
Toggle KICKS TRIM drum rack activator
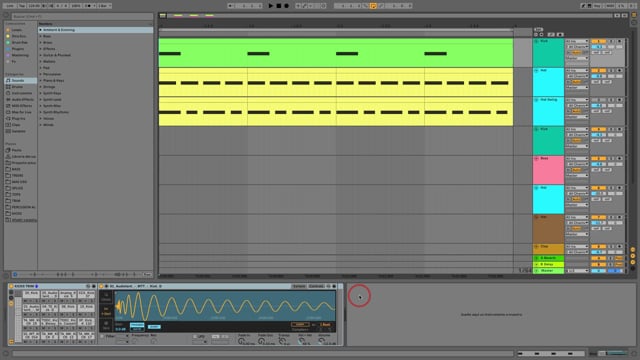coord(11,286)
